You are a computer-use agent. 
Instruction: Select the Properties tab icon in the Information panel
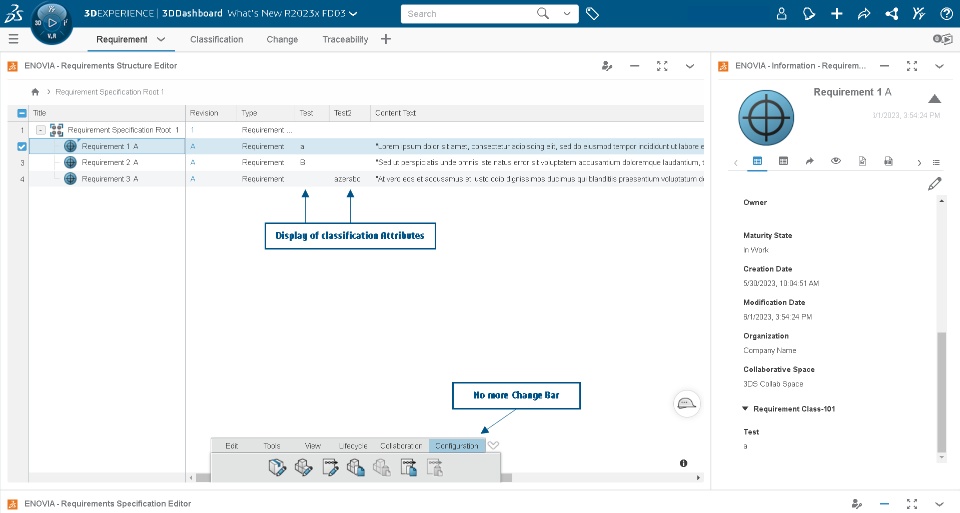pyautogui.click(x=757, y=161)
